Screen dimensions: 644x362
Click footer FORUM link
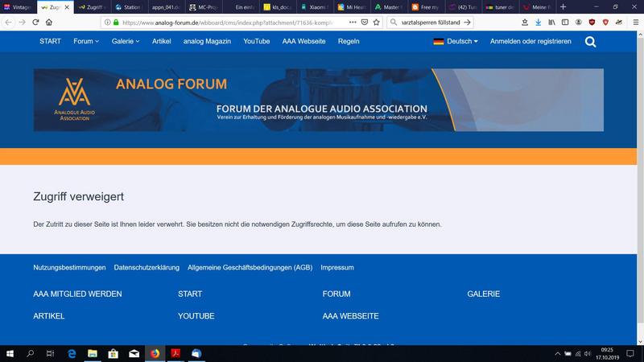coord(336,294)
